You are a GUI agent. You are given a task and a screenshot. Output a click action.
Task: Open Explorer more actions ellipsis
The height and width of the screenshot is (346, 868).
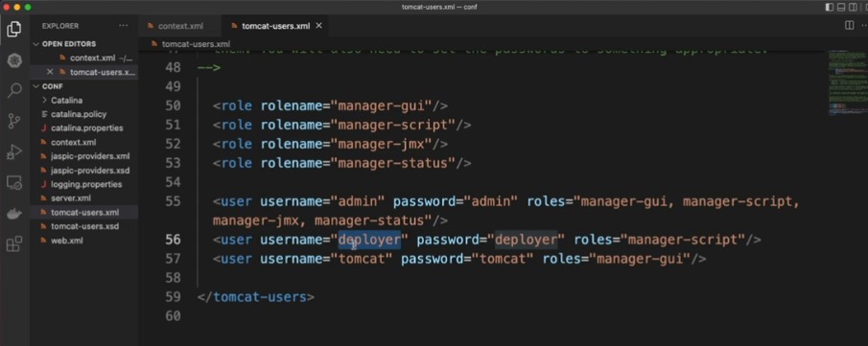123,26
